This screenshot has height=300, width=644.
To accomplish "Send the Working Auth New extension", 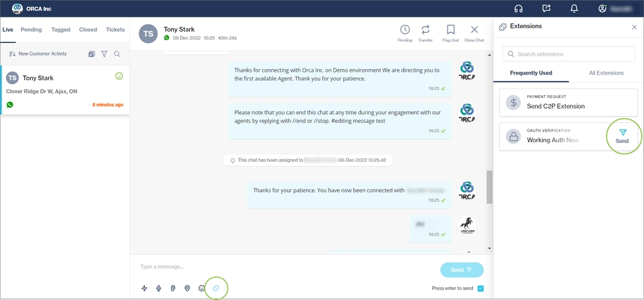I will click(622, 136).
